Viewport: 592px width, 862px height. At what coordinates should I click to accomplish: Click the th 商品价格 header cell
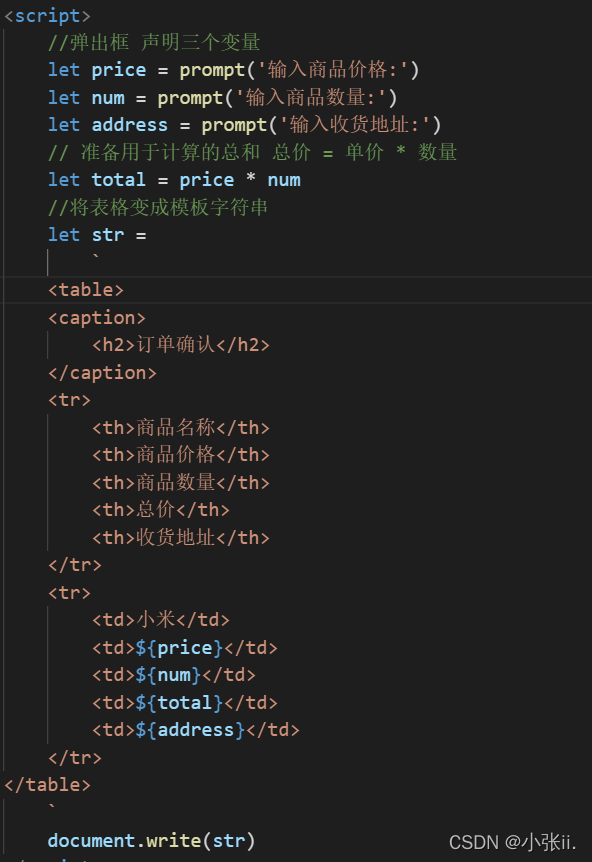coord(181,455)
